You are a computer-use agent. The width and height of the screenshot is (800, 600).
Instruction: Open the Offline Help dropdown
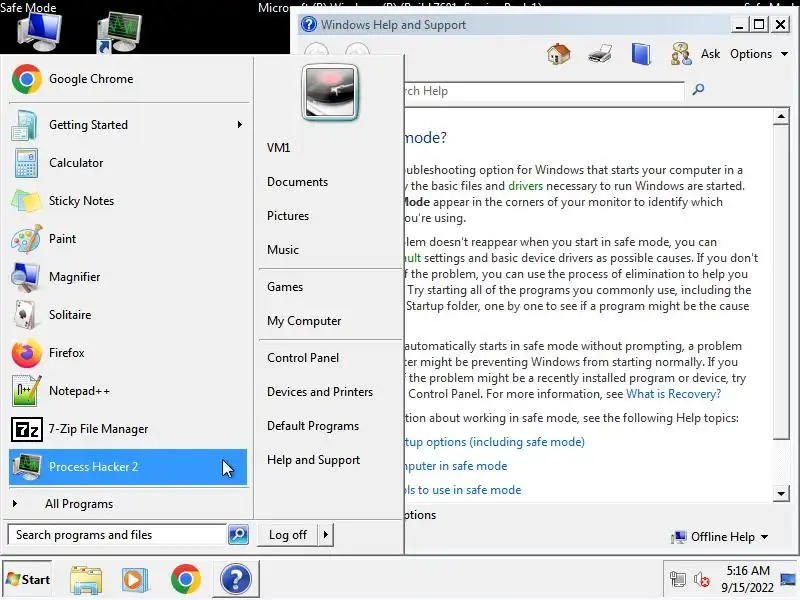(x=721, y=537)
